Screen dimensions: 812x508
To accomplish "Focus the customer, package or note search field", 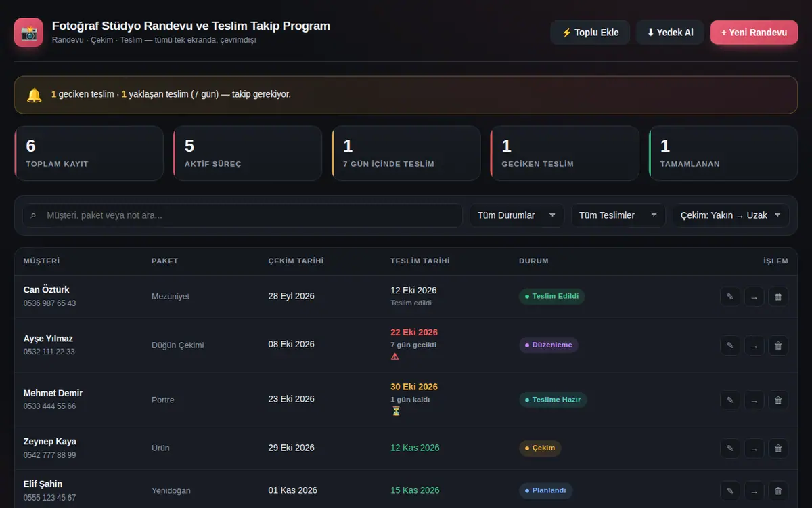I will (x=243, y=215).
